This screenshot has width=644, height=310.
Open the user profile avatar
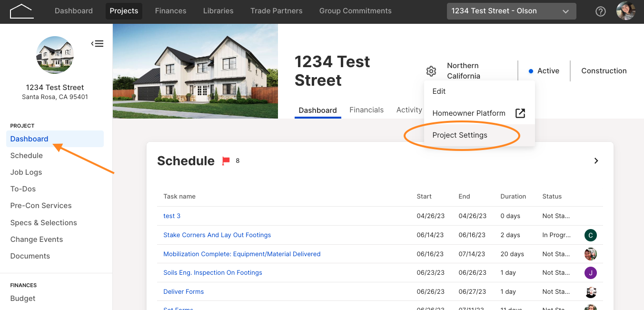tap(625, 11)
